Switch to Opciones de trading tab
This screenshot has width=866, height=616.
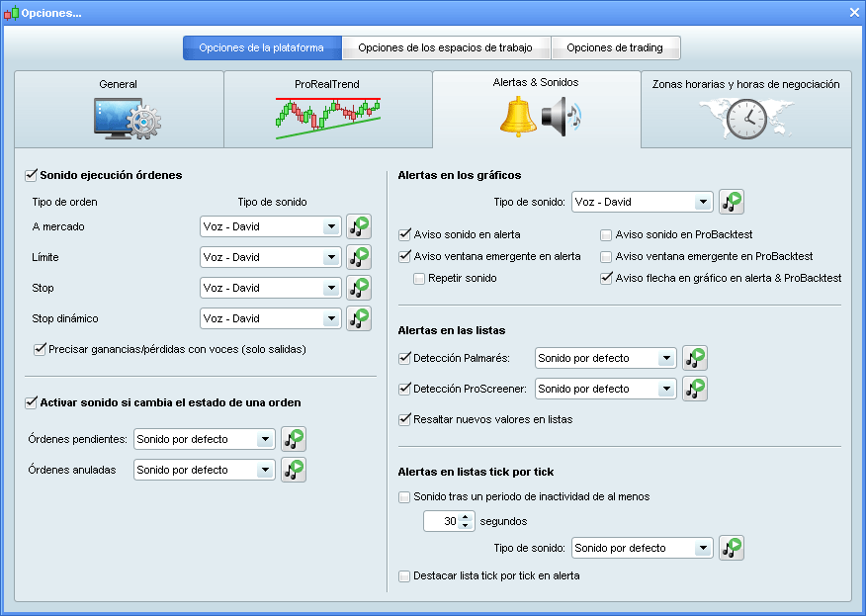tap(615, 46)
